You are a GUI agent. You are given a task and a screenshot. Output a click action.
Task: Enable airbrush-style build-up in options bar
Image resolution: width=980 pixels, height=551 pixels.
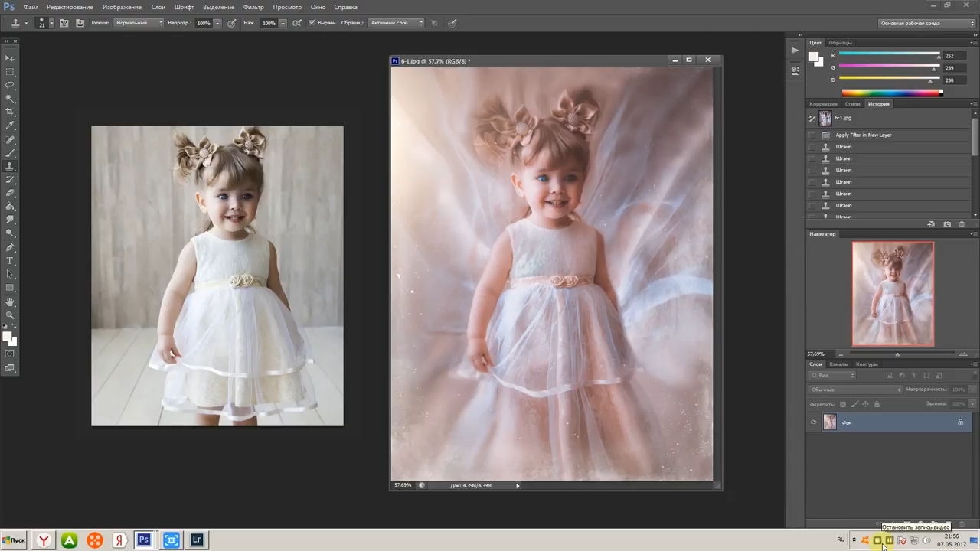297,23
